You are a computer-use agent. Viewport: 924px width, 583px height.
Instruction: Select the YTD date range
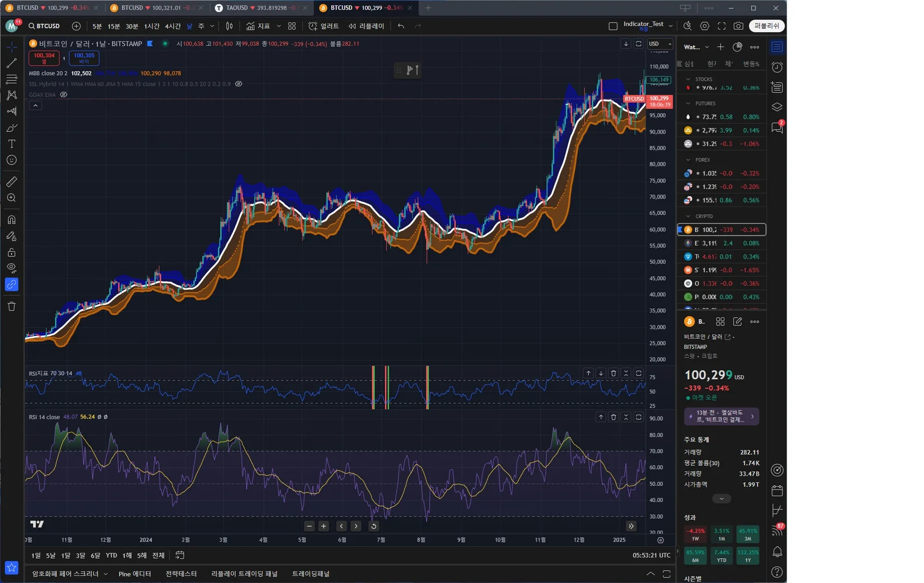(111, 555)
